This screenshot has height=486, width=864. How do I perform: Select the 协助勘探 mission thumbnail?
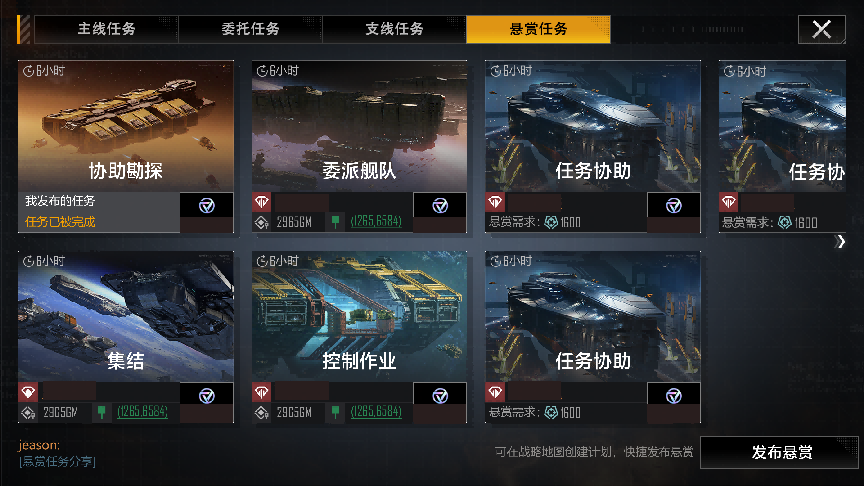click(x=126, y=126)
